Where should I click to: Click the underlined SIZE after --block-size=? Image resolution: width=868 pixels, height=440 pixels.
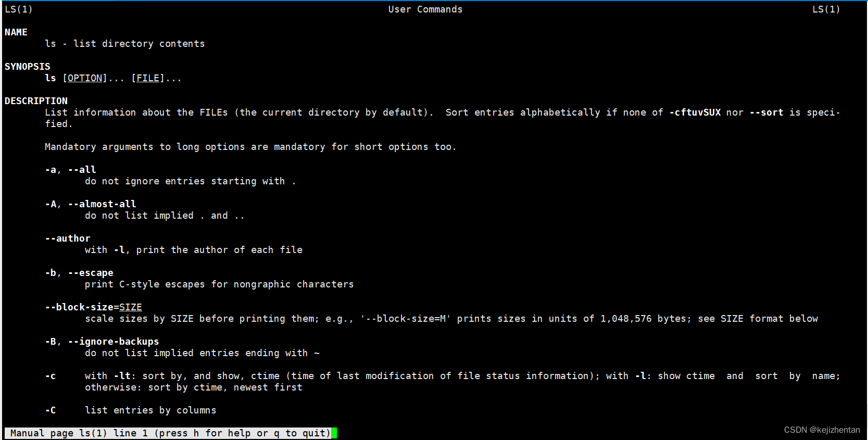point(131,307)
